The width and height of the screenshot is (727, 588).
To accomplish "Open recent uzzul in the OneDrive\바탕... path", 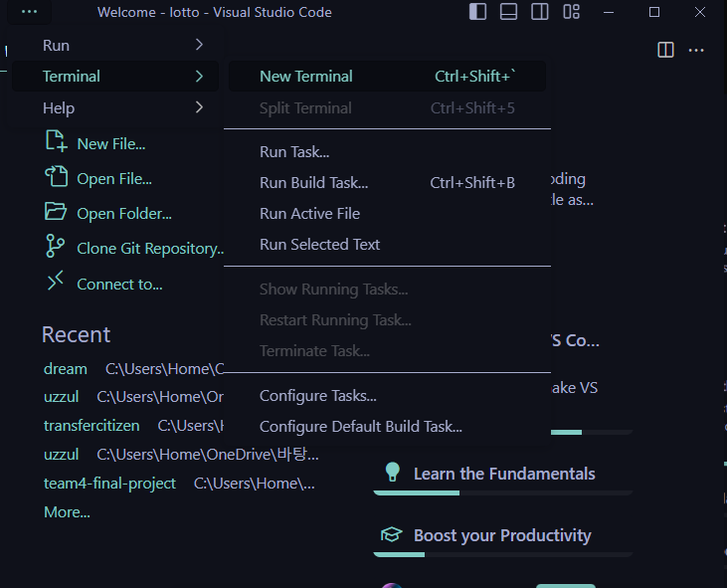I will coord(62,454).
